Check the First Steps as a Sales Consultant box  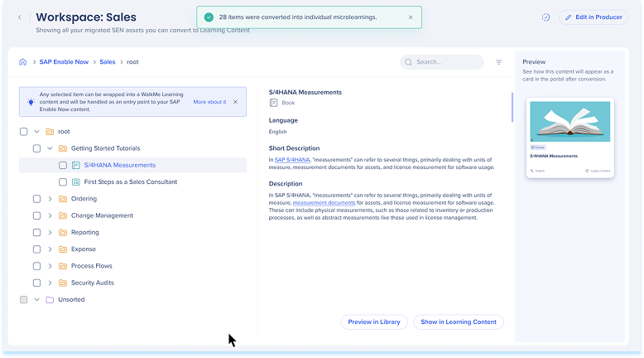[x=63, y=181]
